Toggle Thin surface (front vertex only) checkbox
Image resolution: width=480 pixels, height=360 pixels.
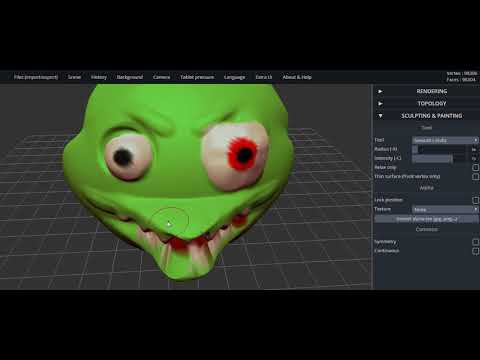[x=476, y=176]
